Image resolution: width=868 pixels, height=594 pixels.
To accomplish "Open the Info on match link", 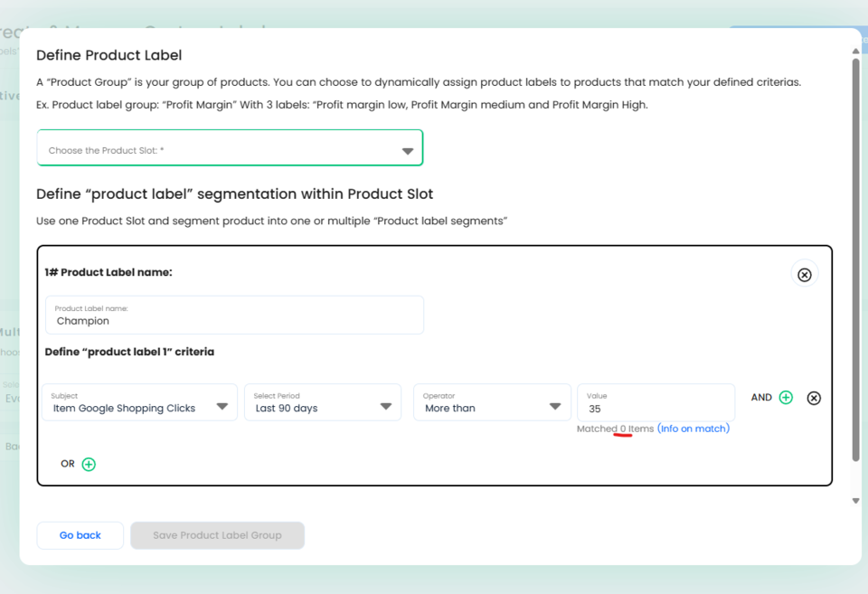I will point(693,429).
